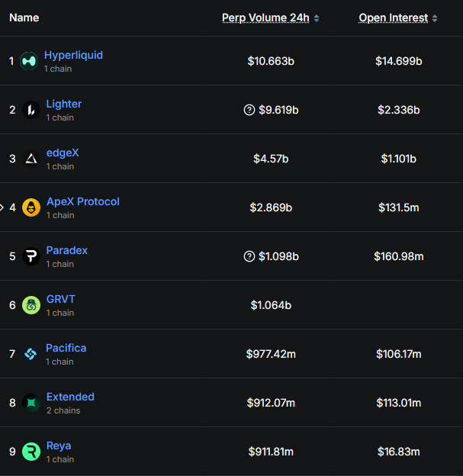Open the Hyperliquid protocol link
The image size is (463, 476).
(x=73, y=55)
